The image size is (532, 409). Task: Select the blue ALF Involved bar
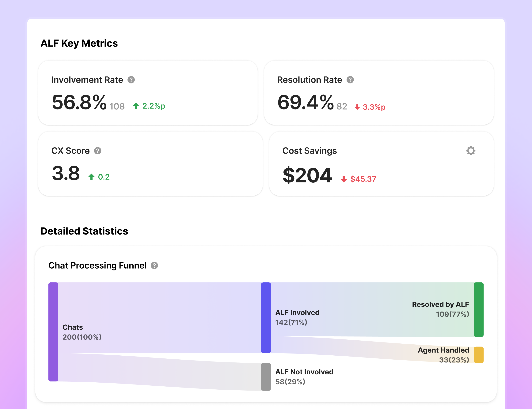266,317
